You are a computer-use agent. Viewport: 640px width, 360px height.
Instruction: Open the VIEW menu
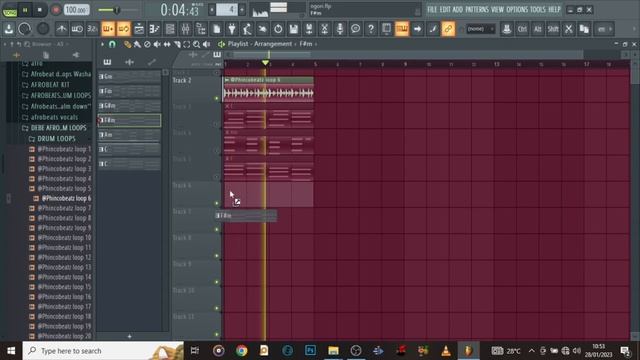497,9
